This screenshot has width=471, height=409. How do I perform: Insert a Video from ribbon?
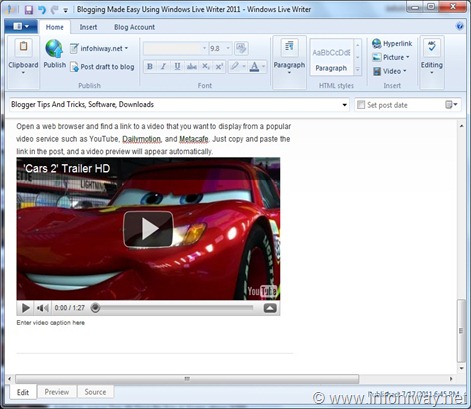pos(390,71)
